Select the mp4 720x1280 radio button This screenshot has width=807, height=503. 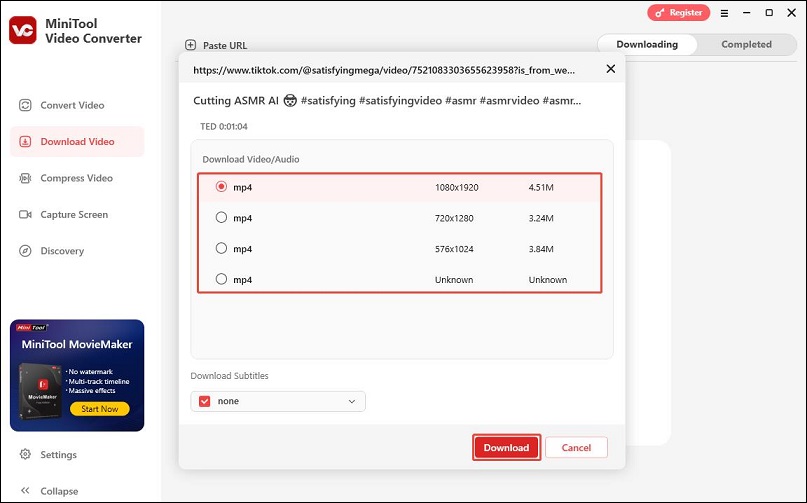pyautogui.click(x=221, y=218)
